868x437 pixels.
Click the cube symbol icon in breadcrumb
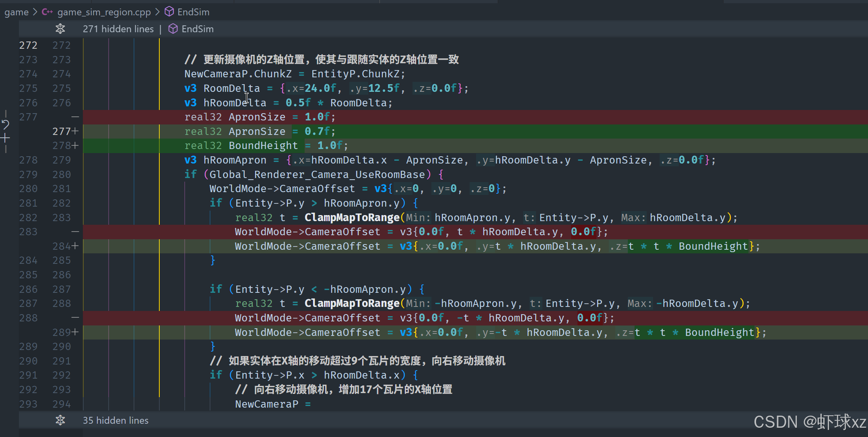pyautogui.click(x=169, y=12)
